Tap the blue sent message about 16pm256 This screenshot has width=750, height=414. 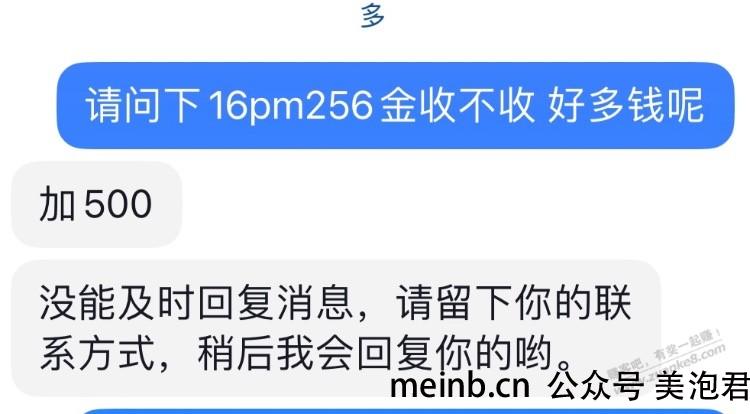coord(395,105)
